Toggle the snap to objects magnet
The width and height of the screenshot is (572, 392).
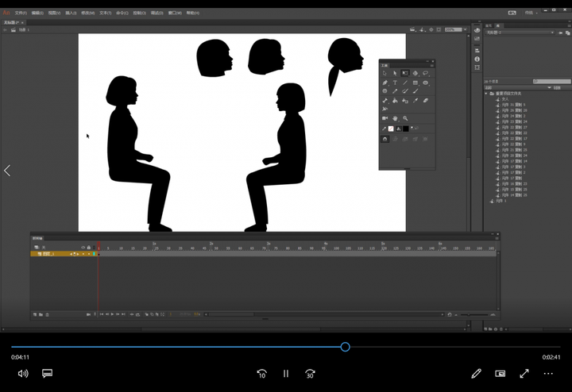click(x=385, y=139)
